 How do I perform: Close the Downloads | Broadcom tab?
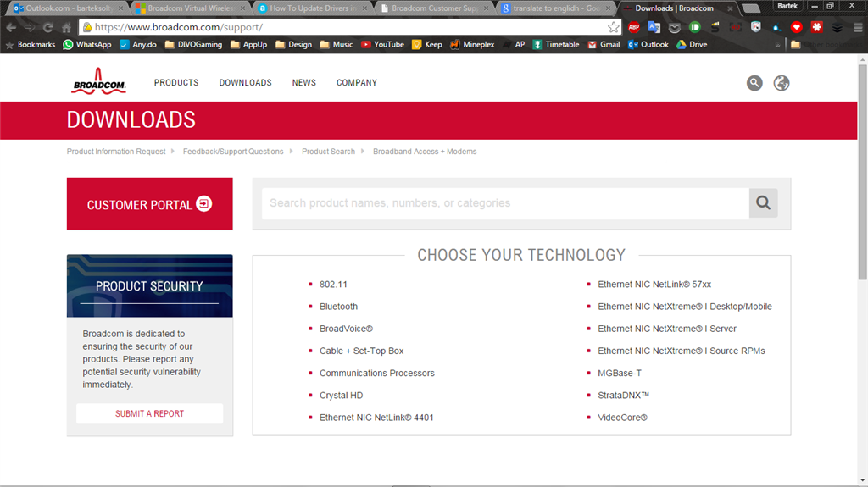[730, 8]
